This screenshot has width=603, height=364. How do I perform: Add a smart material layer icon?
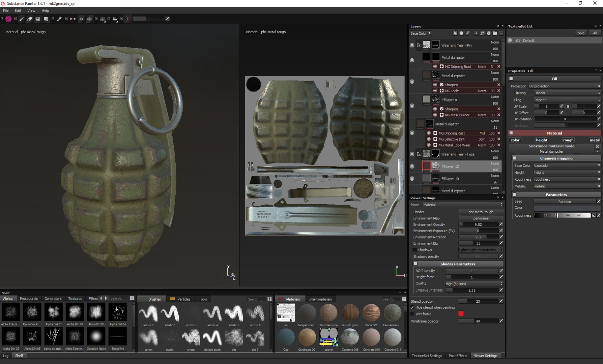488,33
